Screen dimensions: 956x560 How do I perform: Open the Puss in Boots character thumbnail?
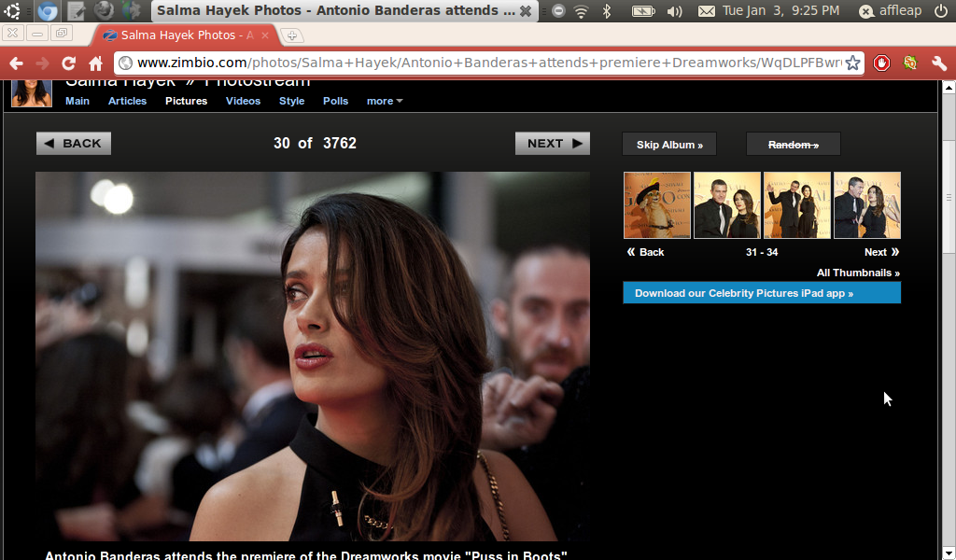pyautogui.click(x=657, y=205)
